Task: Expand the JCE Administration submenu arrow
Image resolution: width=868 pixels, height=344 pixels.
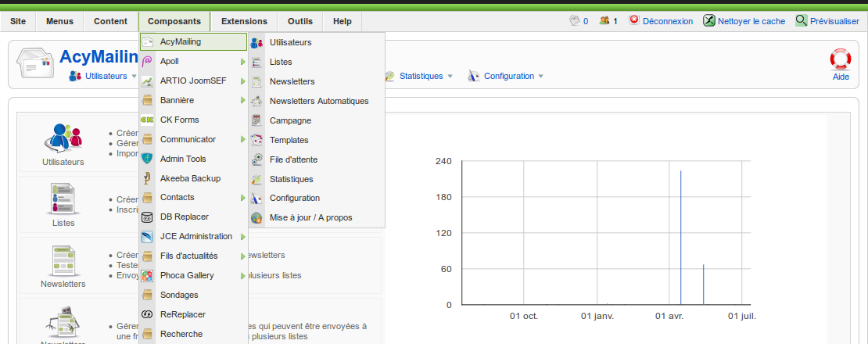Action: (x=242, y=237)
